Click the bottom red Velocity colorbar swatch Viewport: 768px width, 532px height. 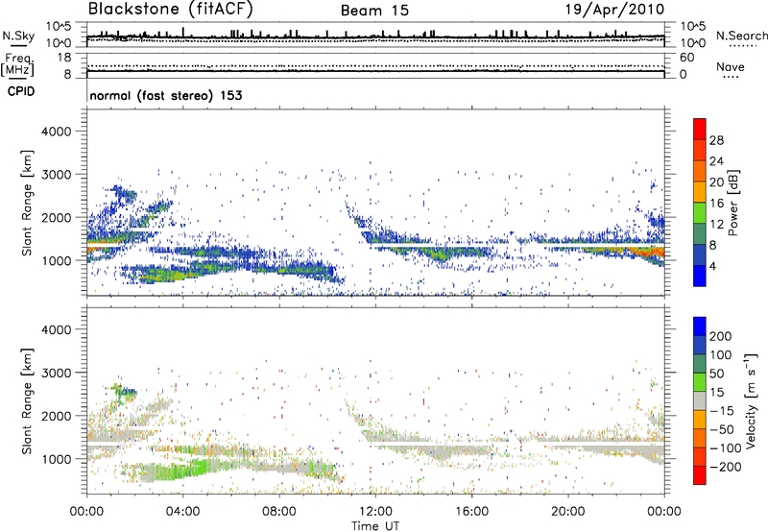pyautogui.click(x=700, y=475)
